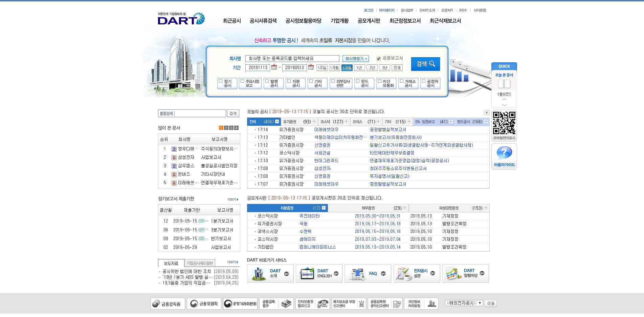The height and width of the screenshot is (317, 644).
Task: Open the 현대그린푸드 company link
Action: pos(326,161)
